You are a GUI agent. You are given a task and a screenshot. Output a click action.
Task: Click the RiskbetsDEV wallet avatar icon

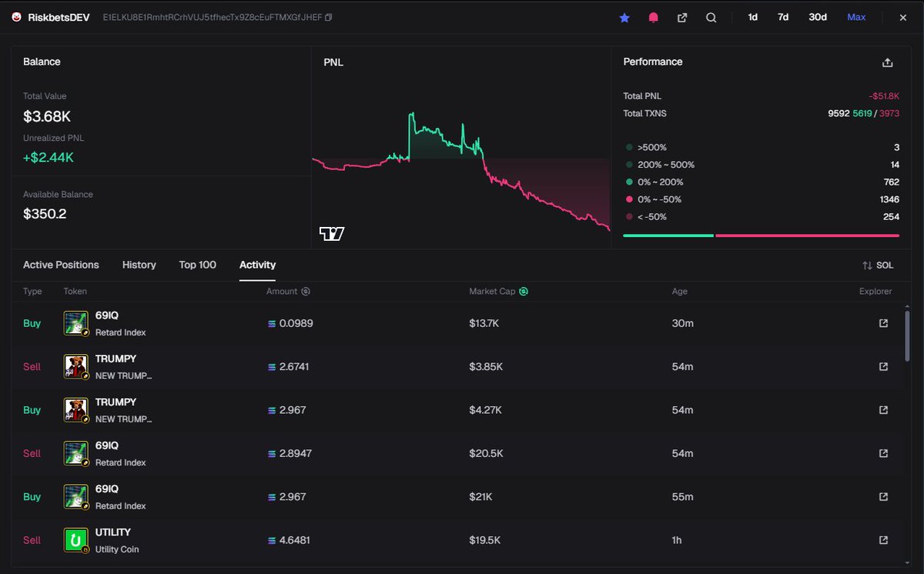[16, 17]
